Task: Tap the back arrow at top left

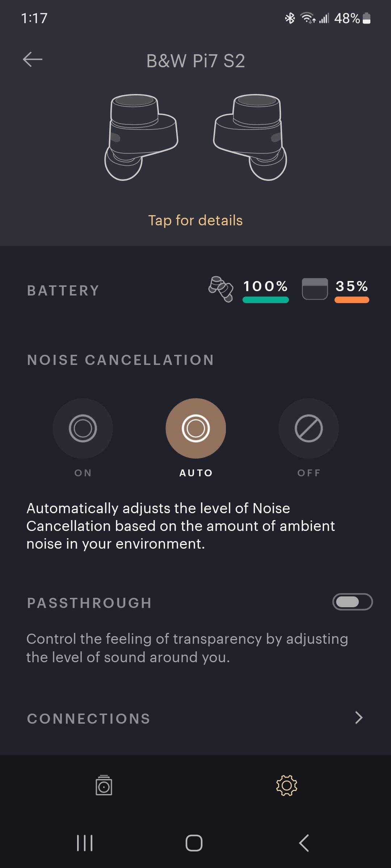Action: coord(33,60)
